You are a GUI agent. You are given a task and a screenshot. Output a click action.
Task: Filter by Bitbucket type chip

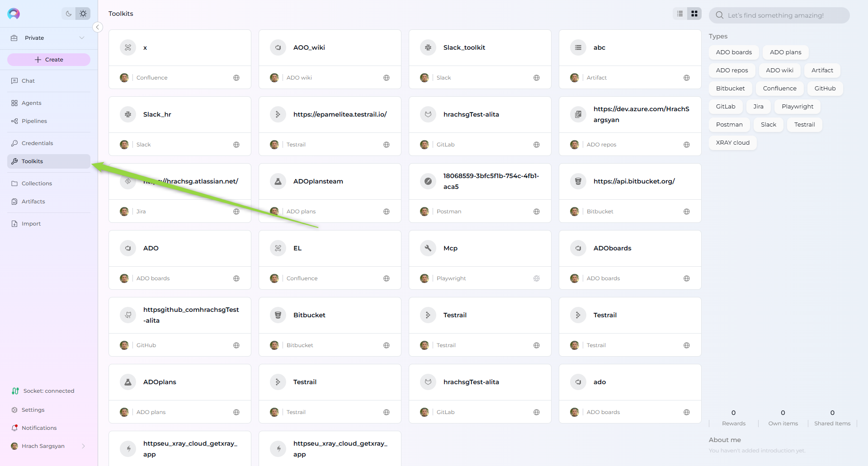point(730,89)
